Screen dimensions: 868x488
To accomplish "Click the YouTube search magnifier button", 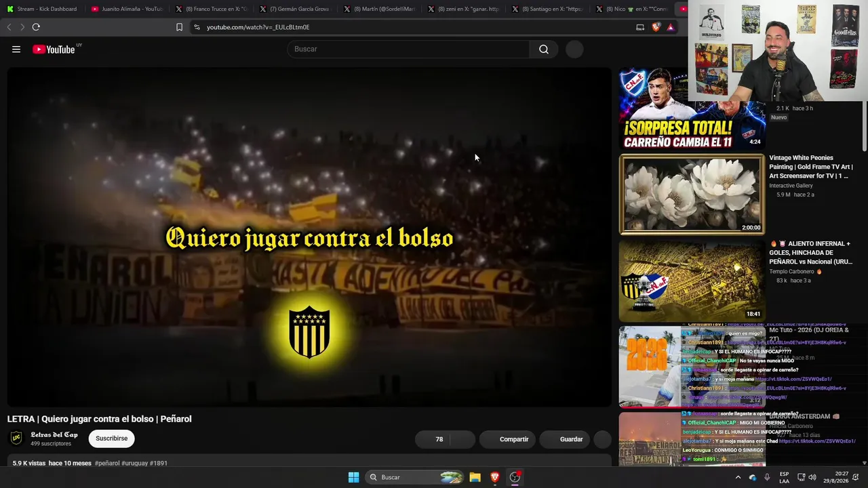I will point(544,49).
